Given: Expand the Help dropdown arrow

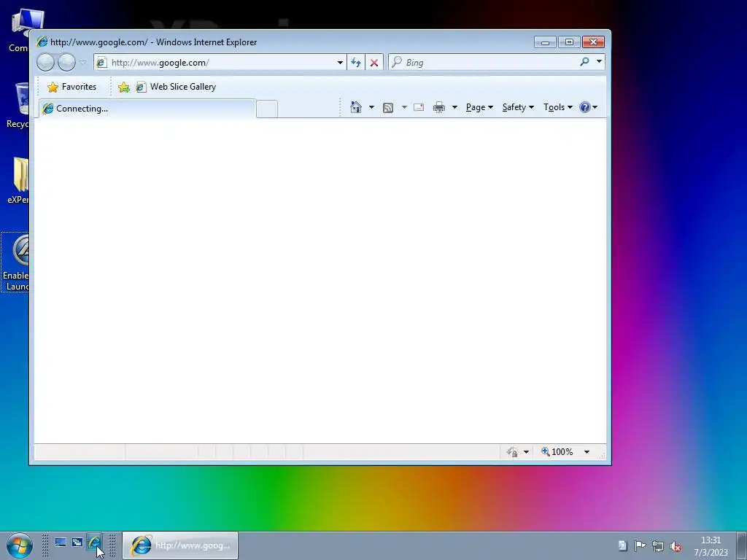Looking at the screenshot, I should point(595,107).
